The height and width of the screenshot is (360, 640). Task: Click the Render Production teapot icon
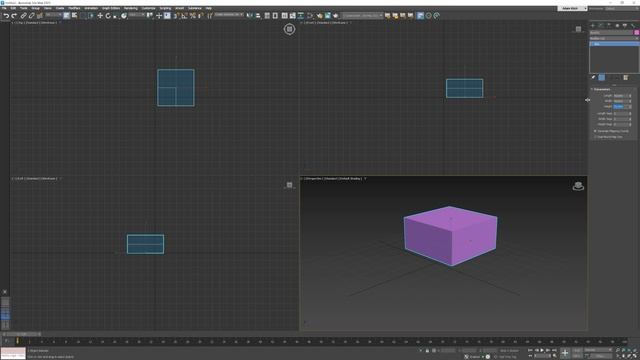pyautogui.click(x=336, y=16)
